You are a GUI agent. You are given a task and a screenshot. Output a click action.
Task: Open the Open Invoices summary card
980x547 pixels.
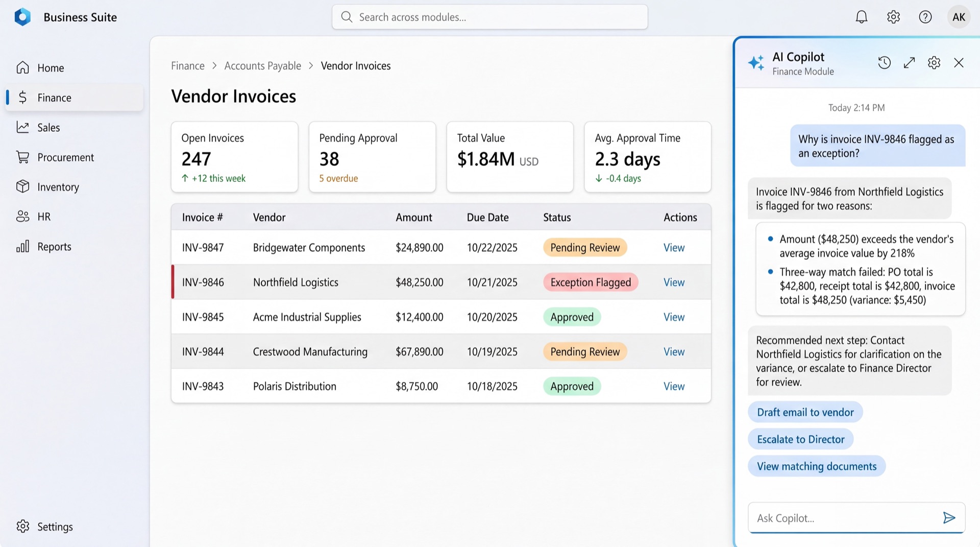pos(234,157)
